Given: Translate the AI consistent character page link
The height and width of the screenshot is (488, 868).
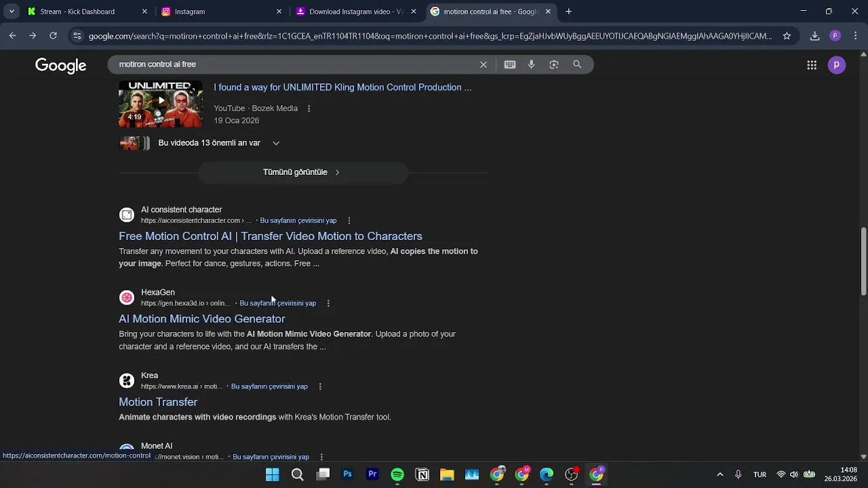Looking at the screenshot, I should [298, 220].
